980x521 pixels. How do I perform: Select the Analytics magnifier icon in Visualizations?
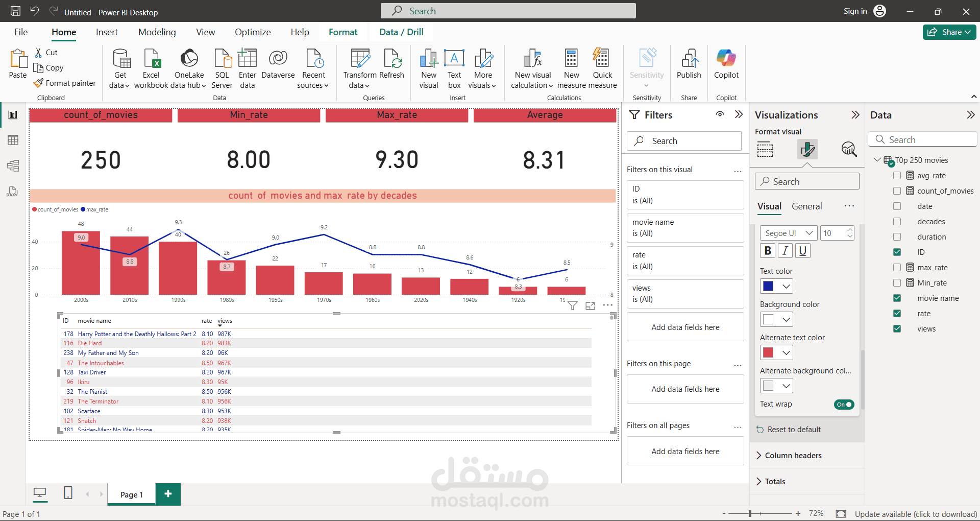(849, 149)
